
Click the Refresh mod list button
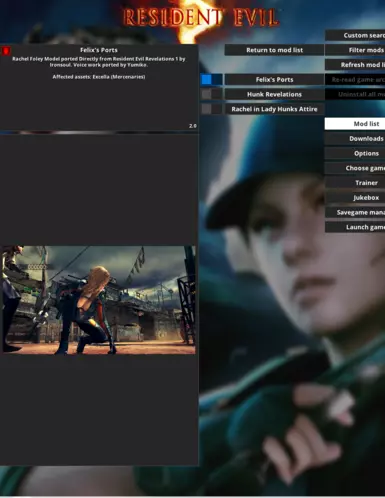[x=355, y=65]
